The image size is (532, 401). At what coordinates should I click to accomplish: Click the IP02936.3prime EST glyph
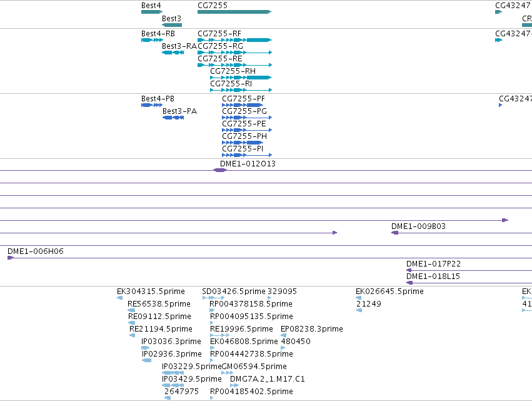pyautogui.click(x=146, y=360)
